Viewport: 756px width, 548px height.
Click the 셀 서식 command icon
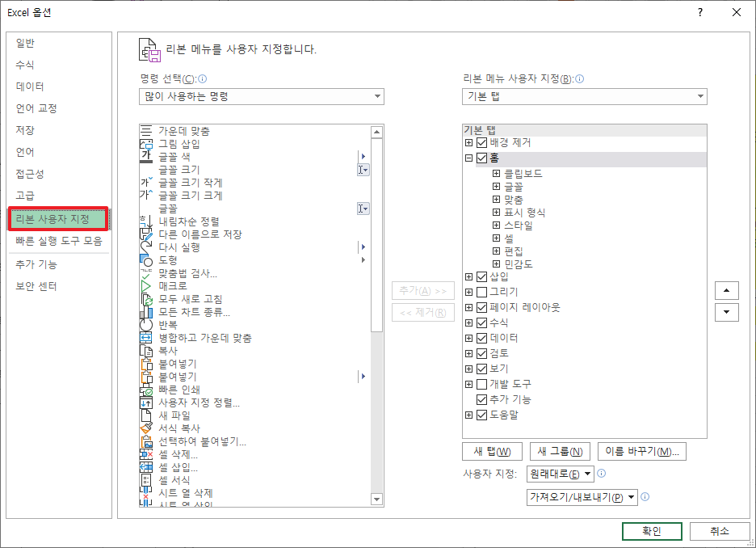[x=146, y=480]
